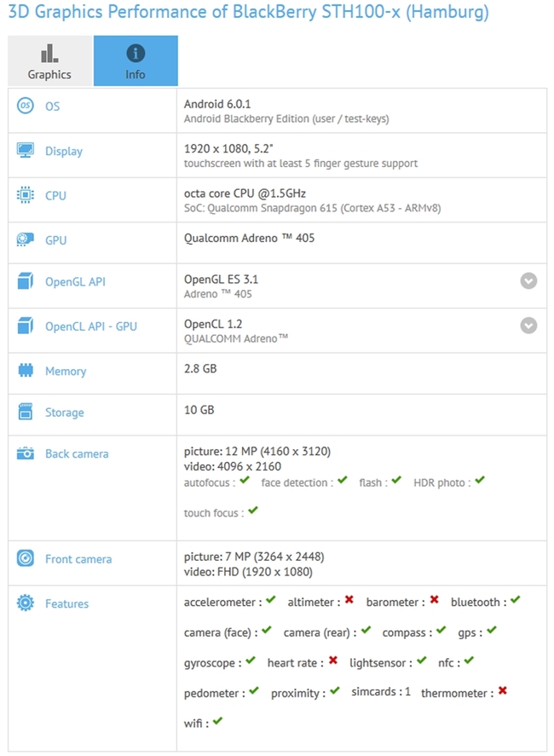Click the Features gear icon
This screenshot has height=756, width=554.
(25, 603)
